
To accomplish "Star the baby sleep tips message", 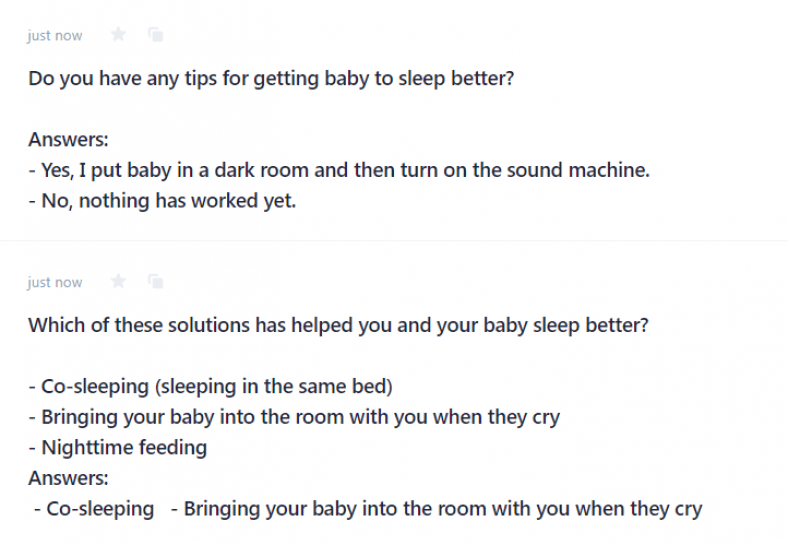I will click(118, 35).
